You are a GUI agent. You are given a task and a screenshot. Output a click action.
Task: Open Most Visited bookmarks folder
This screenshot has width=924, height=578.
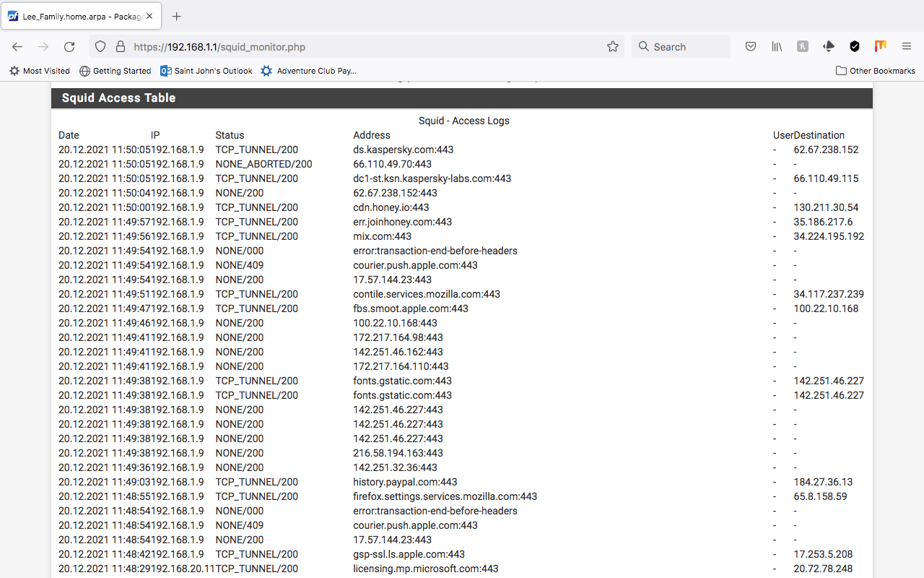pos(40,71)
